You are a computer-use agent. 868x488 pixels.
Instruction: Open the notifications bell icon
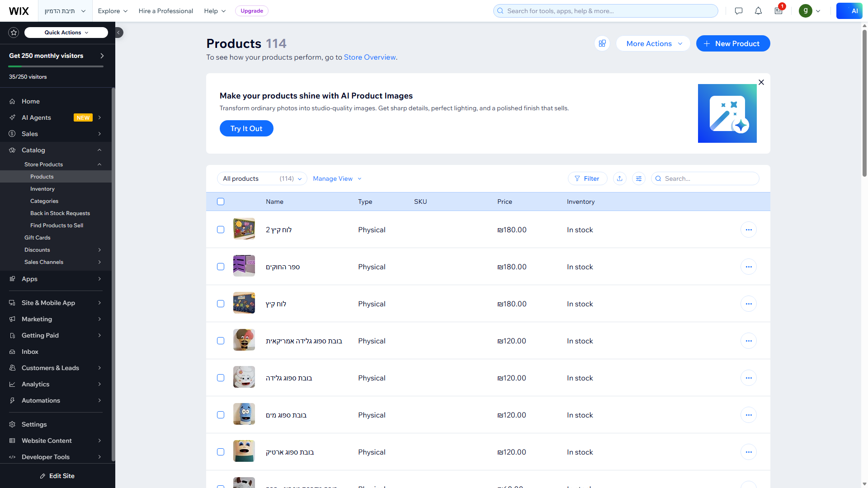coord(758,10)
